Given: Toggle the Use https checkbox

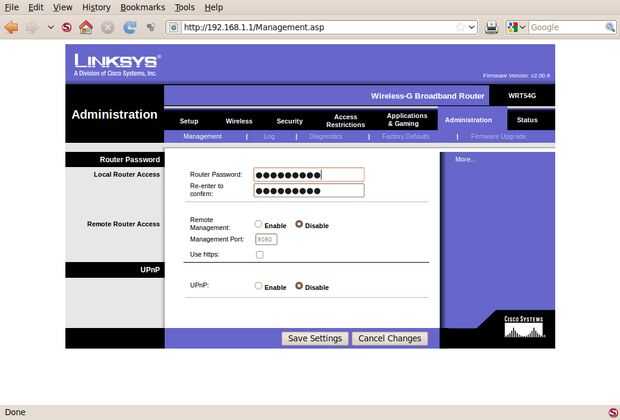Looking at the screenshot, I should point(260,255).
